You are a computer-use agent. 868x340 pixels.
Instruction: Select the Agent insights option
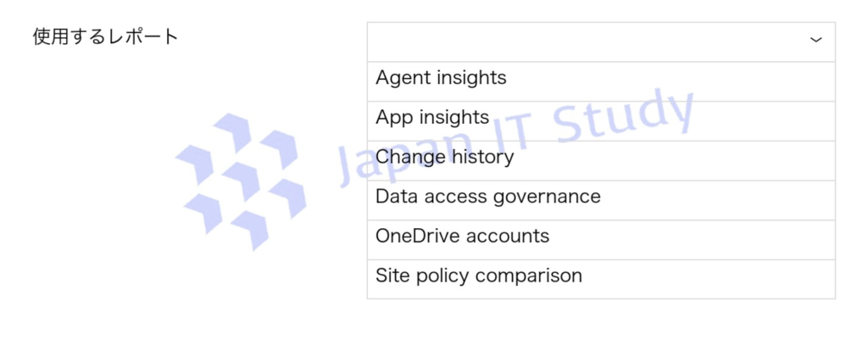point(441,78)
